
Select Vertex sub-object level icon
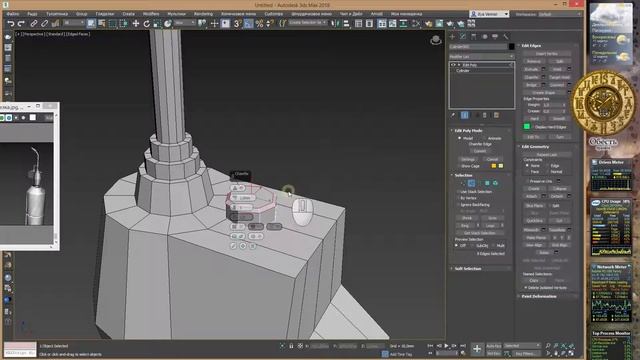[x=463, y=183]
